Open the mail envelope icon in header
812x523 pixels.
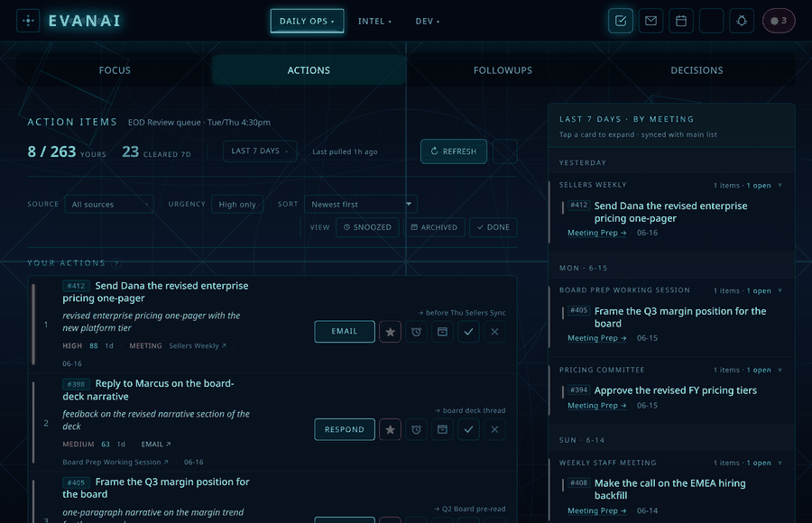(651, 21)
